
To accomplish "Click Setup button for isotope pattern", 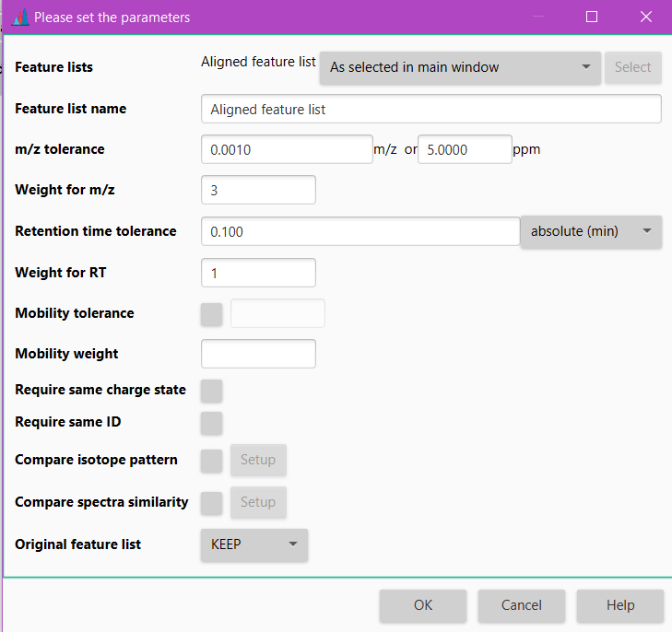I will [258, 460].
